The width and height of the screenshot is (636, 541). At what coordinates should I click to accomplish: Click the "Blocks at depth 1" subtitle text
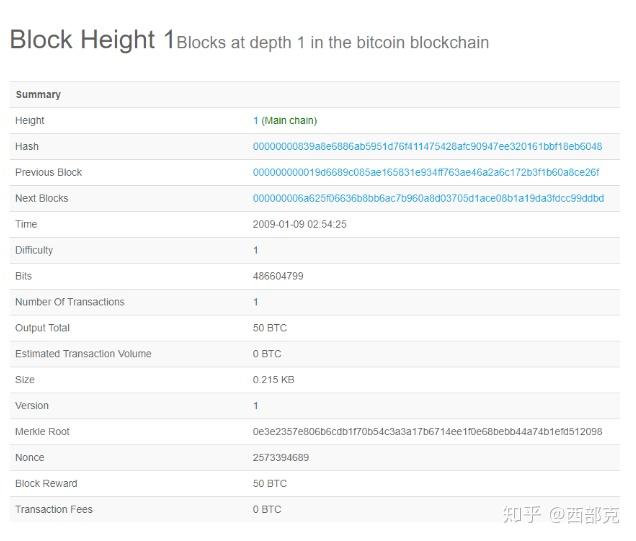333,43
